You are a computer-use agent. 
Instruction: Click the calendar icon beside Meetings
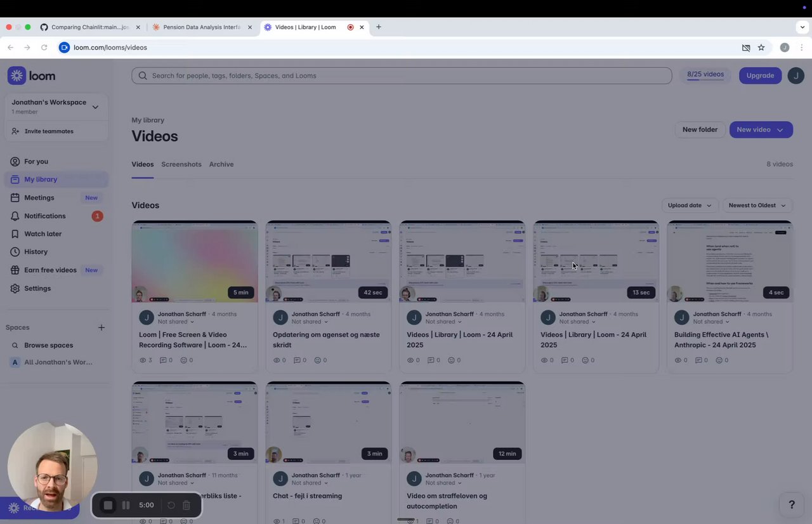tap(15, 198)
